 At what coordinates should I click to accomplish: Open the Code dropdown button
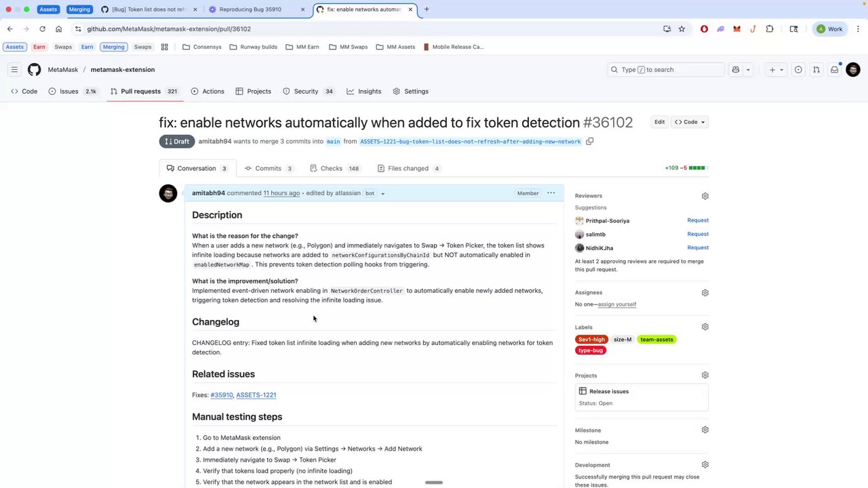tap(690, 122)
